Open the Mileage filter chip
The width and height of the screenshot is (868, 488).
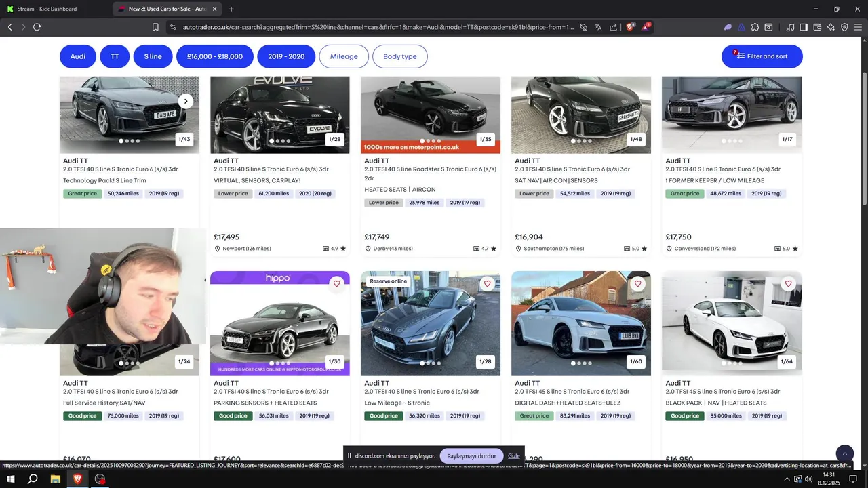[x=344, y=56]
